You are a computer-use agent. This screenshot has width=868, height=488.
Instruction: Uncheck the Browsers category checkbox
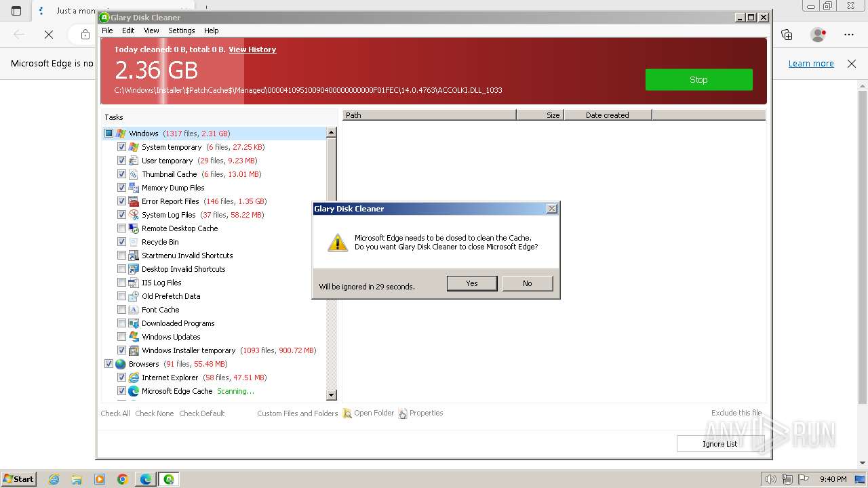108,364
